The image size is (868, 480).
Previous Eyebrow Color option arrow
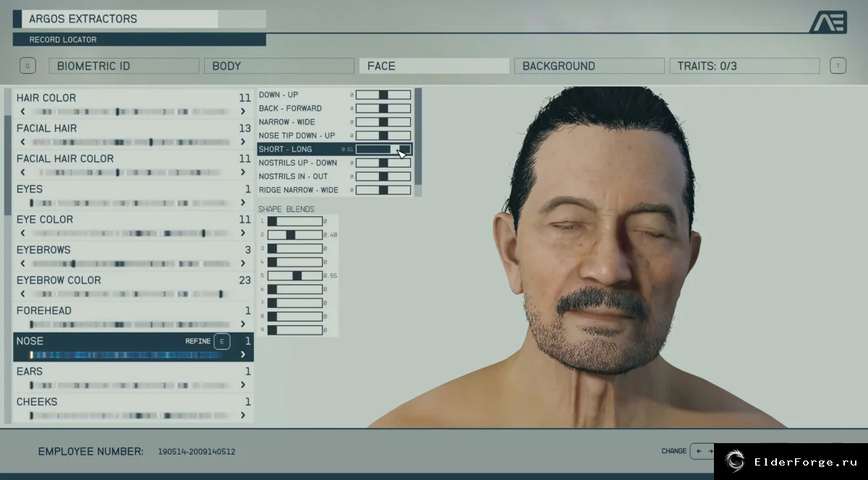pos(23,293)
